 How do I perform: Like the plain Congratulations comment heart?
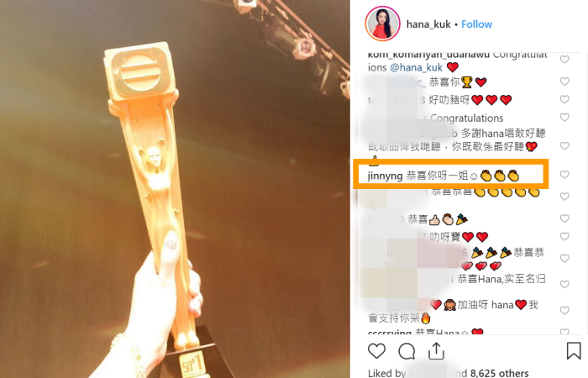564,117
